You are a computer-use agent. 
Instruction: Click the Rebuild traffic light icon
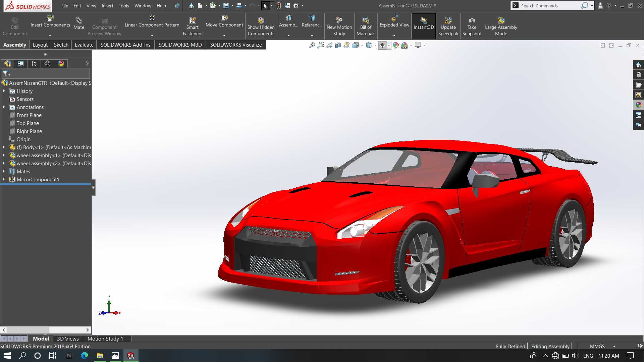278,6
